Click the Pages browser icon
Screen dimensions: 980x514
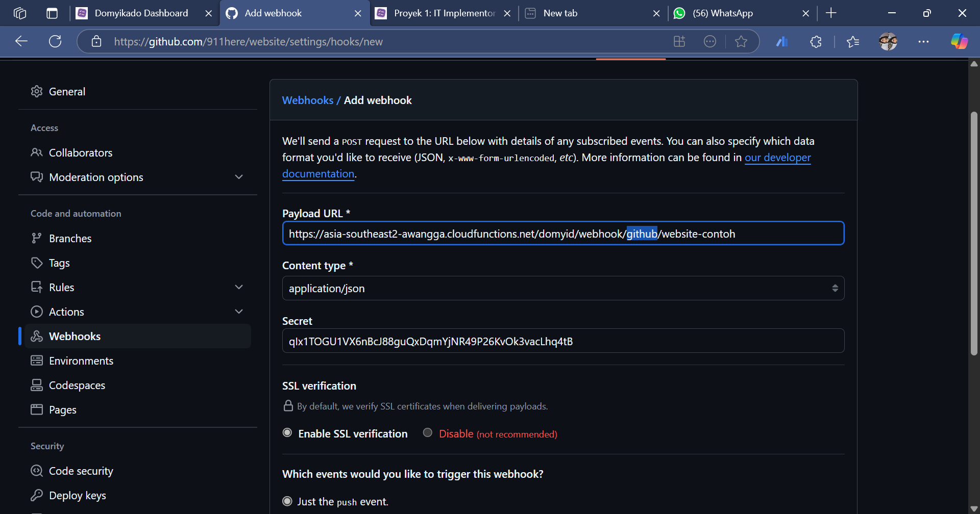37,409
